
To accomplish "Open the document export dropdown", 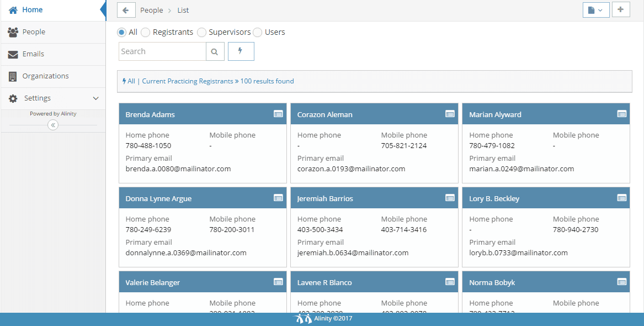I will [x=596, y=10].
